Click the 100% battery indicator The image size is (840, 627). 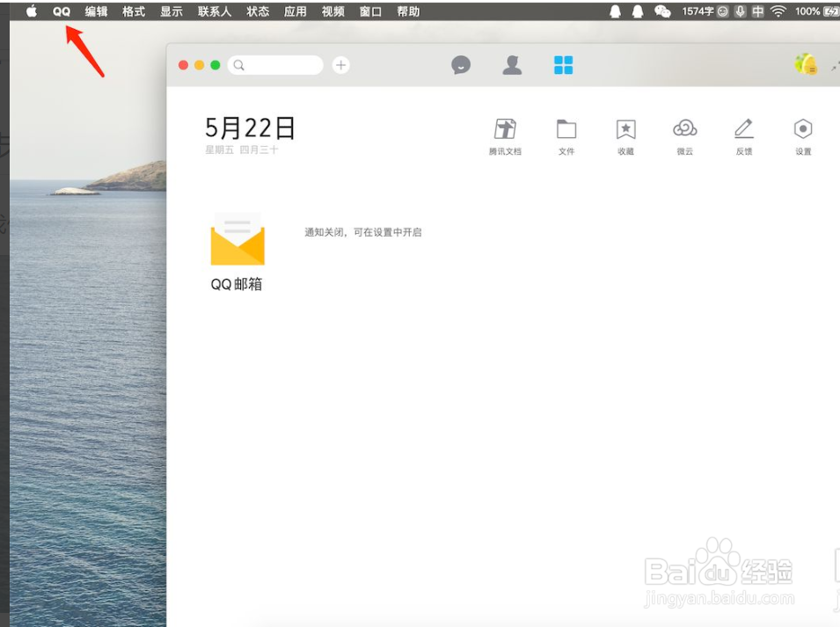816,11
